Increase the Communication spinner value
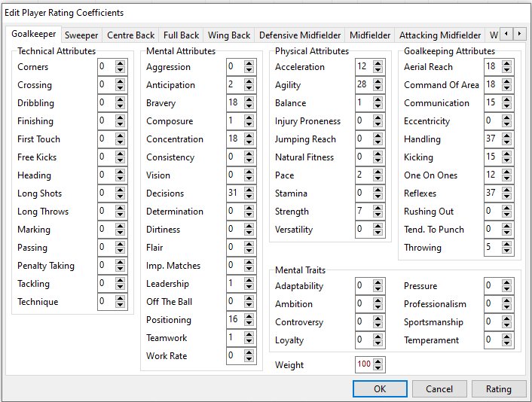The width and height of the screenshot is (532, 402). tap(506, 99)
